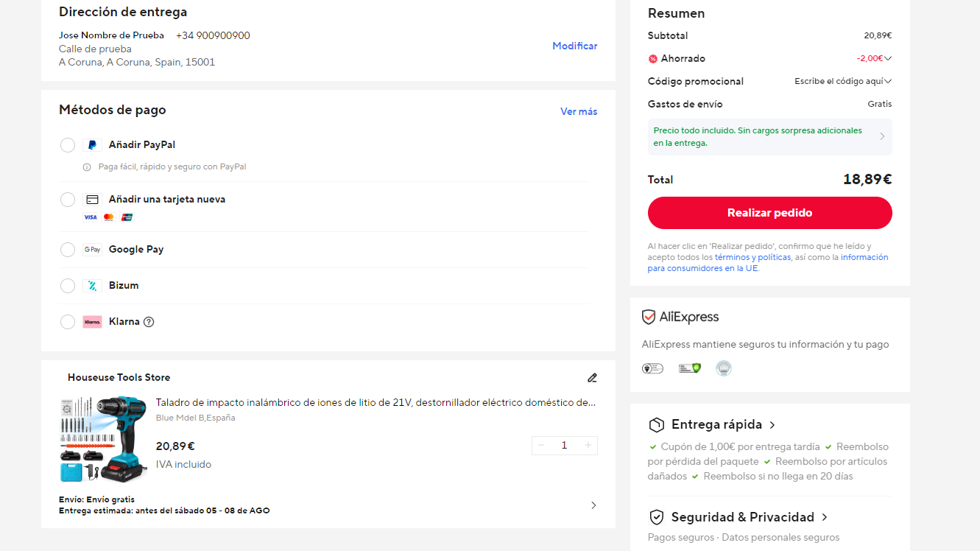Image resolution: width=980 pixels, height=551 pixels.
Task: Expand the Entrega rápida section chevron
Action: [772, 425]
